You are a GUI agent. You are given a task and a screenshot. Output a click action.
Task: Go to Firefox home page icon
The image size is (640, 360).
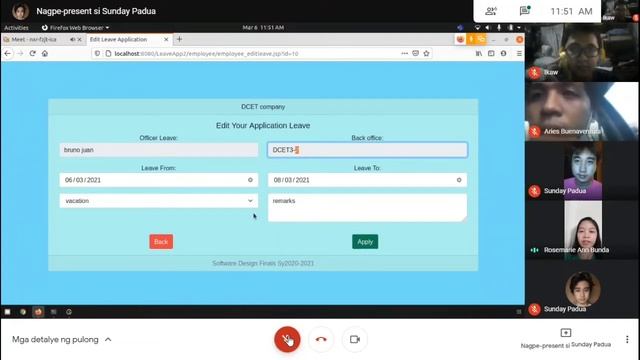(x=45, y=53)
